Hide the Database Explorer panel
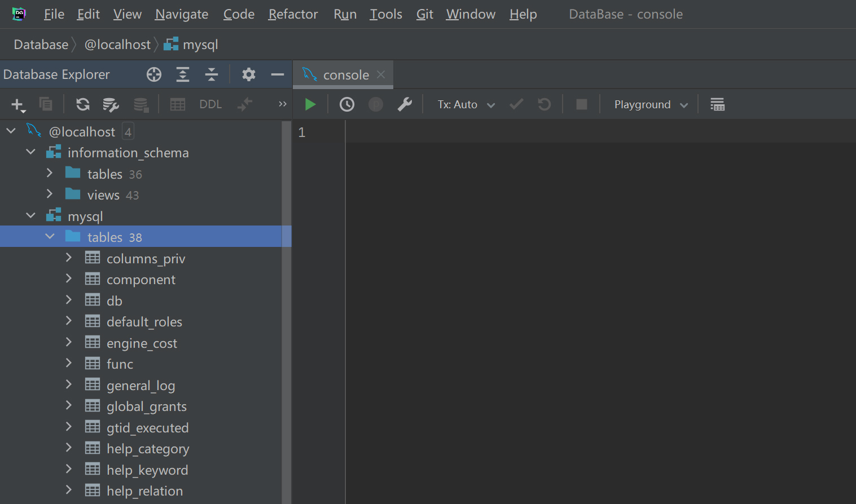The height and width of the screenshot is (504, 856). (277, 74)
